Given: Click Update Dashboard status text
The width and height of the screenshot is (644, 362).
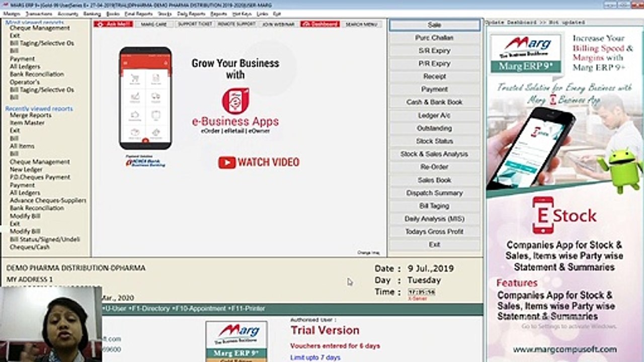Looking at the screenshot, I should (x=535, y=23).
